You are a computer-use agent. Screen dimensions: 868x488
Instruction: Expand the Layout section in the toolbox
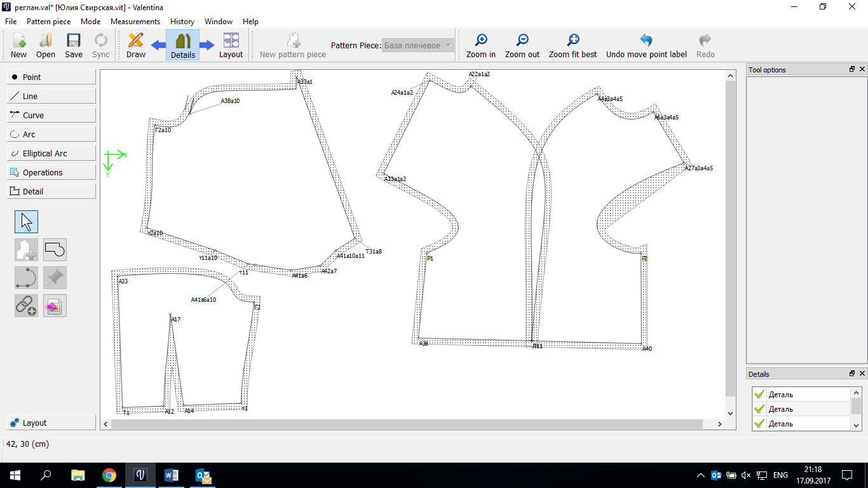(x=51, y=423)
